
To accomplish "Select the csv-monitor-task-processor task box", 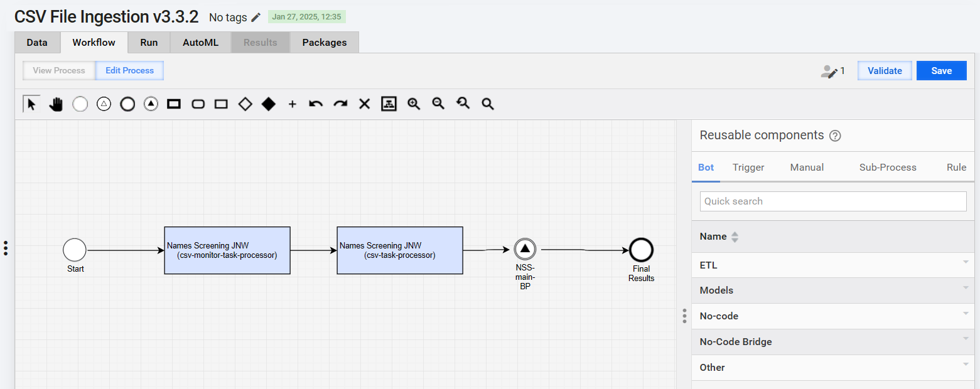I will [x=227, y=250].
